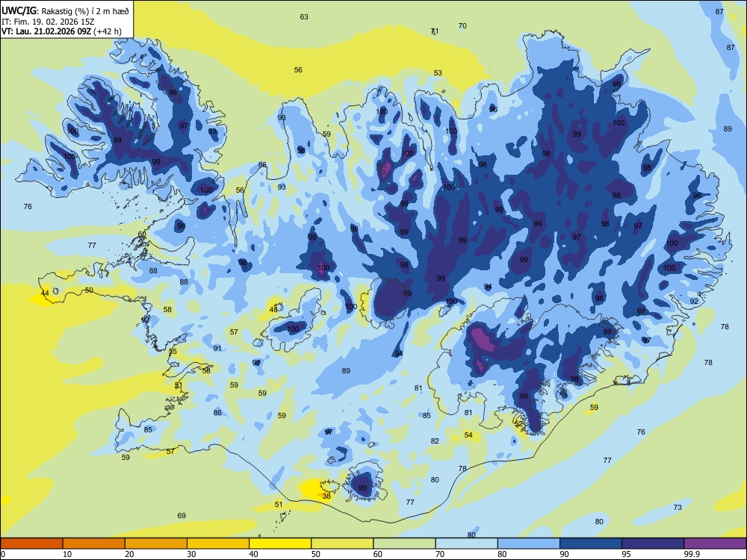747x560 pixels.
Task: Click the map value 63
Action: point(304,16)
